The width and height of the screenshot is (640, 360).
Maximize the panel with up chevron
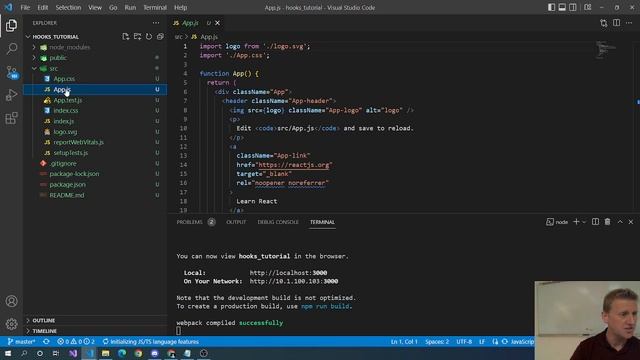point(620,222)
